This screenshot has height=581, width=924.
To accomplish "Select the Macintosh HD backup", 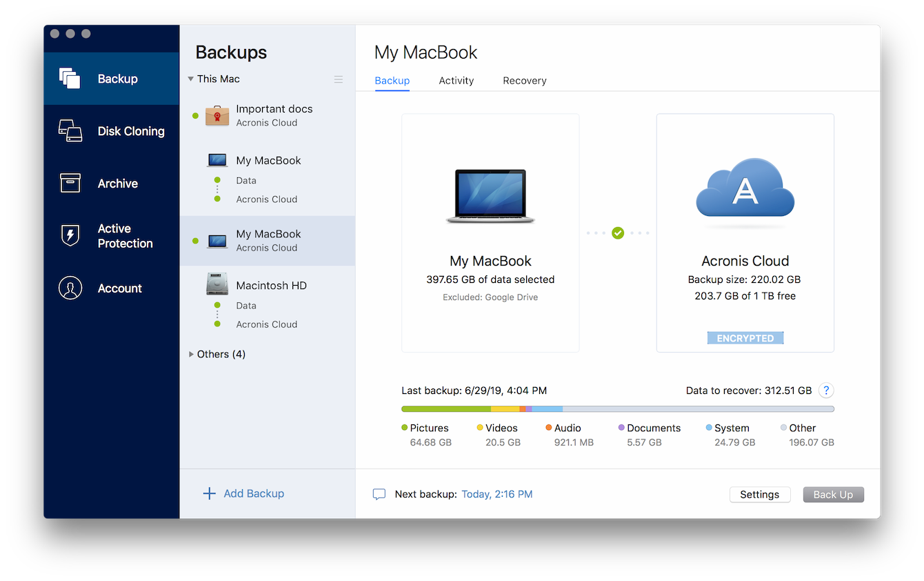I will pyautogui.click(x=271, y=286).
